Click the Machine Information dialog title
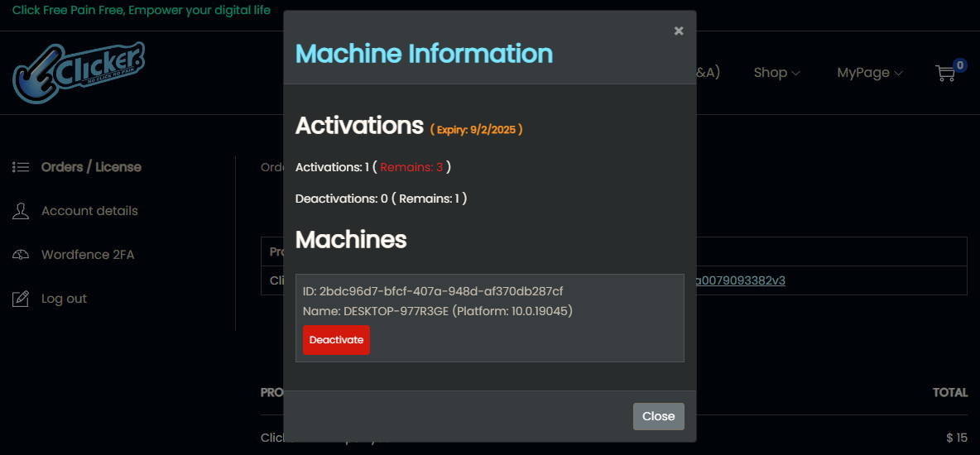 (424, 54)
